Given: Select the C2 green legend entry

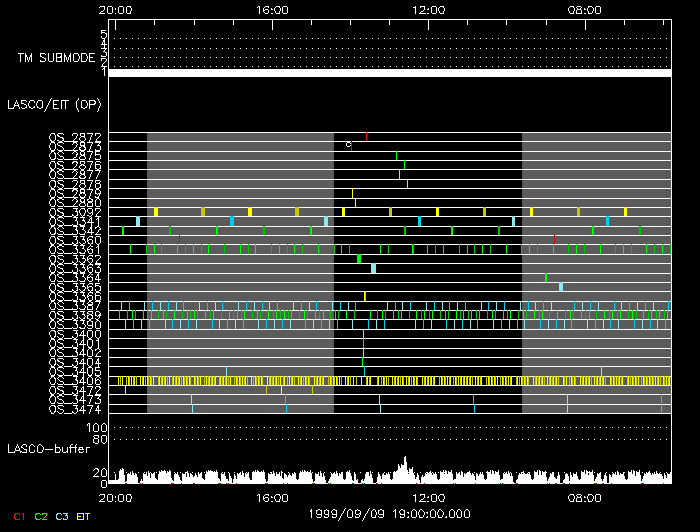Looking at the screenshot, I should tap(40, 516).
